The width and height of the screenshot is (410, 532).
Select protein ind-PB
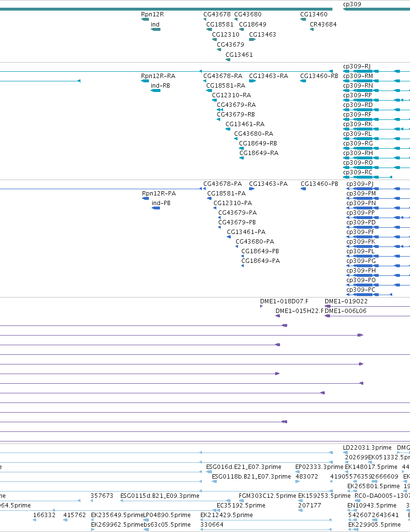[x=156, y=208]
